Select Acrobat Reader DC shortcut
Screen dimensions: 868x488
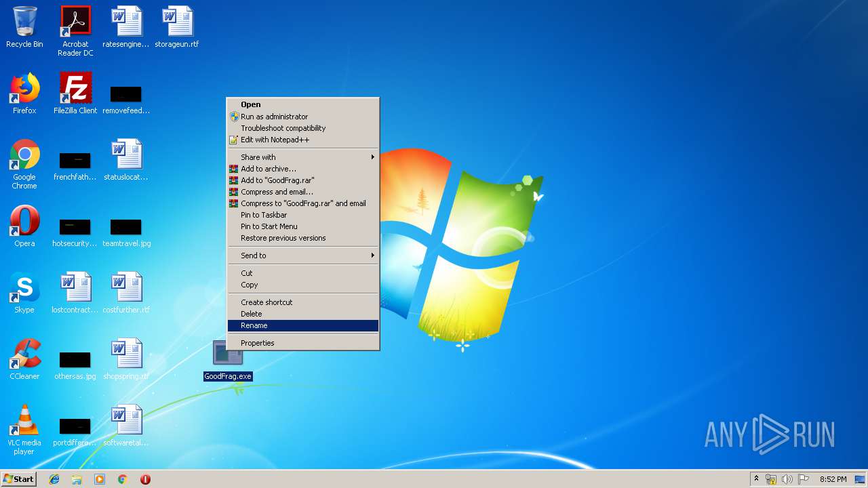pyautogui.click(x=75, y=31)
